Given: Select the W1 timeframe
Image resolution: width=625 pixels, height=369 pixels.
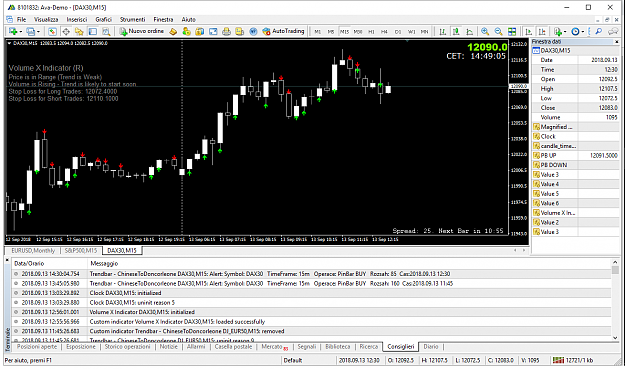Looking at the screenshot, I should click(411, 32).
